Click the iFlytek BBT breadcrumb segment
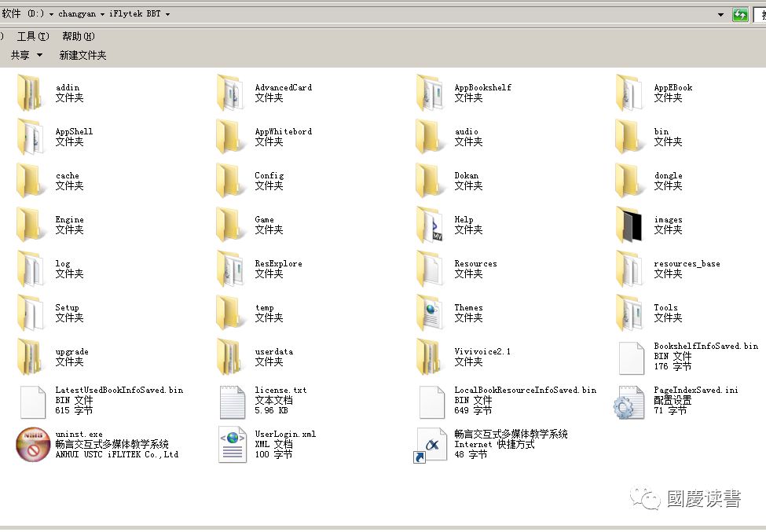 point(135,13)
